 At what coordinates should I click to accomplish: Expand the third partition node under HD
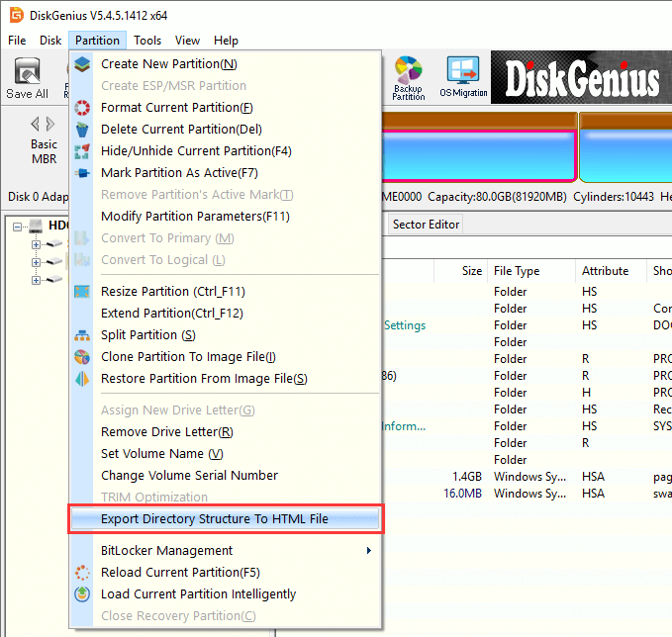click(36, 280)
